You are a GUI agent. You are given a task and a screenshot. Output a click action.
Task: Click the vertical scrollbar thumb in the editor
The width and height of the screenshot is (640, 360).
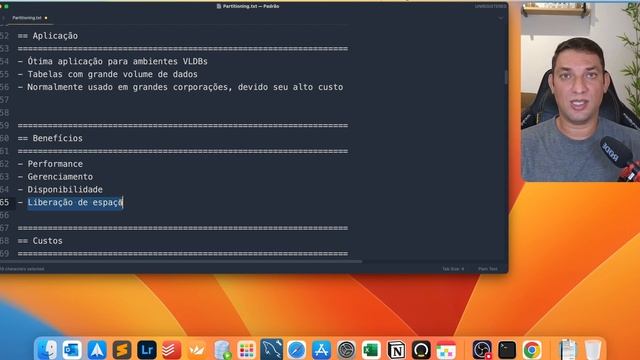506,77
